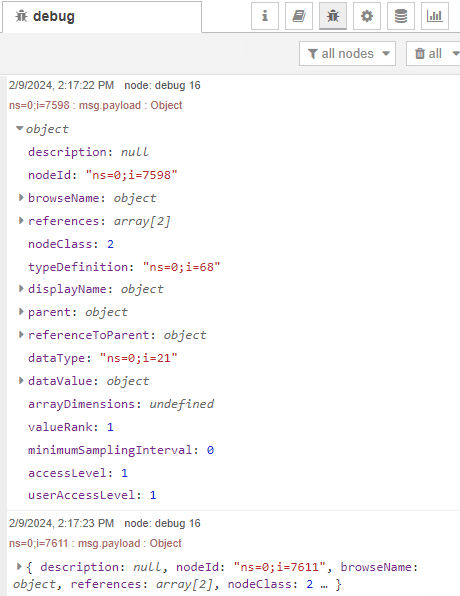This screenshot has height=596, width=460.
Task: Select the typeDefinition "ns=0;i=68" value
Action: pyautogui.click(x=181, y=267)
